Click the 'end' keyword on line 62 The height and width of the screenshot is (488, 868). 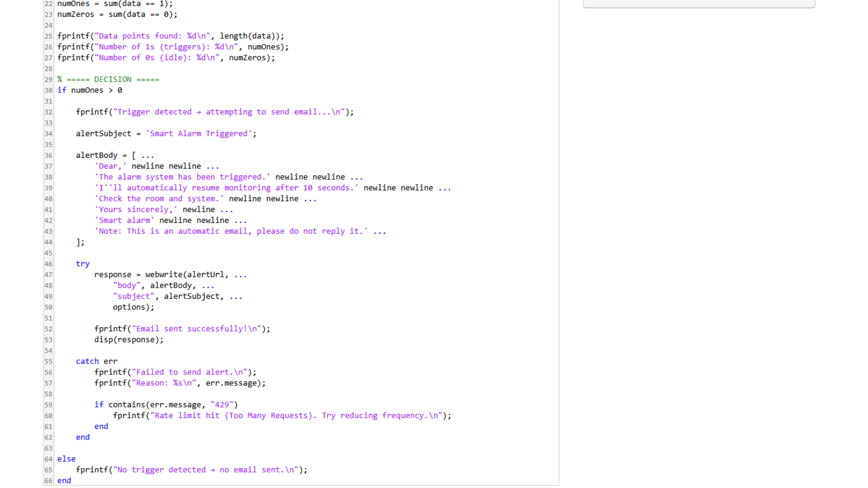[x=83, y=437]
